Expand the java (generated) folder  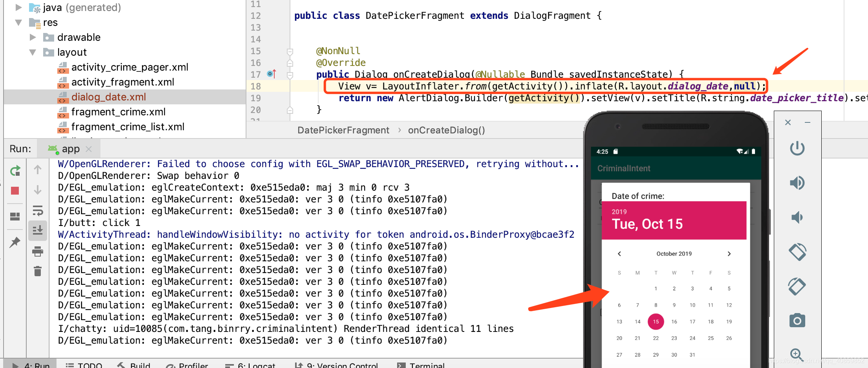[18, 7]
